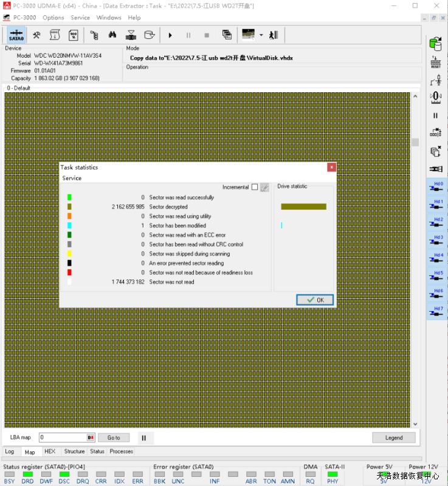Enable the Incremental checkbox
This screenshot has height=486, width=448.
point(255,187)
